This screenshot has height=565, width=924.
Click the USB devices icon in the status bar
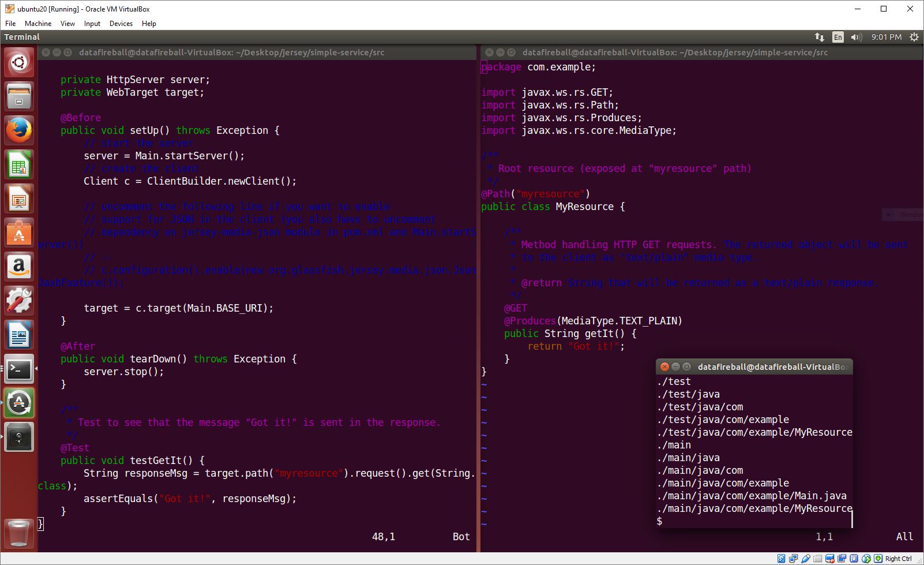805,559
